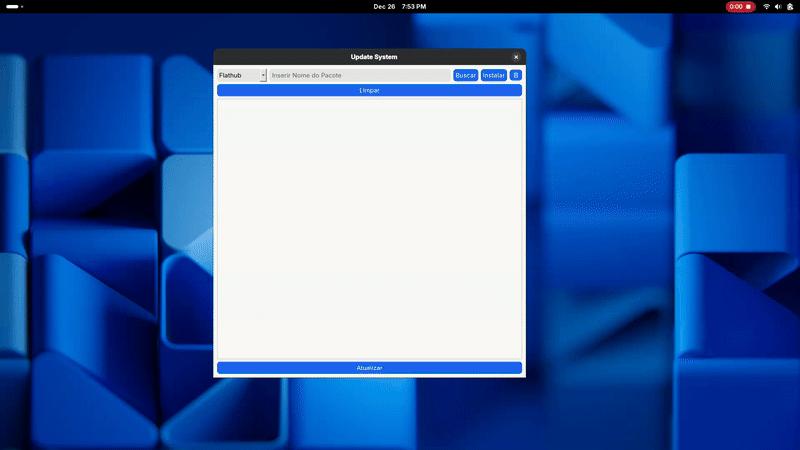Close the Update System window
The image size is (800, 450).
pyautogui.click(x=516, y=57)
